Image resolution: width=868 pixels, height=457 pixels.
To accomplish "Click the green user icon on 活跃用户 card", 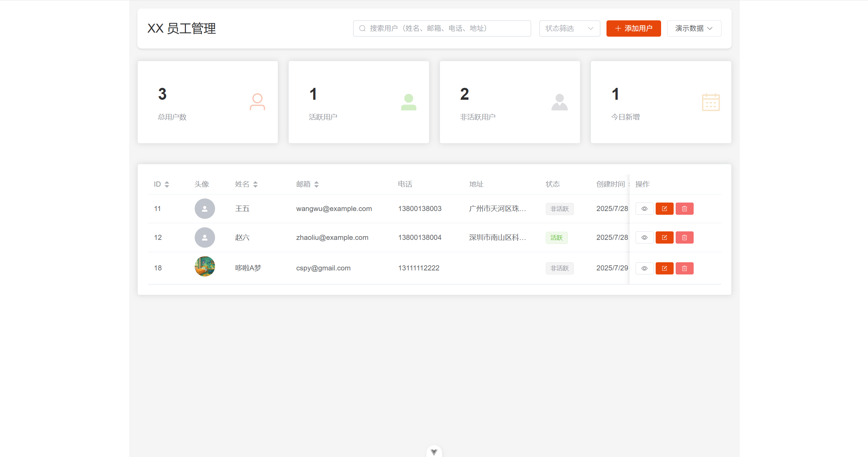I will point(409,102).
